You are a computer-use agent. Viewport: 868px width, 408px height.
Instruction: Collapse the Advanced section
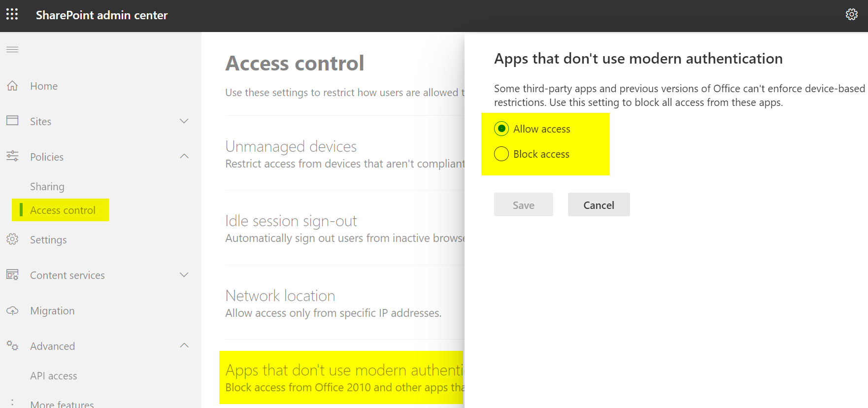pyautogui.click(x=184, y=345)
